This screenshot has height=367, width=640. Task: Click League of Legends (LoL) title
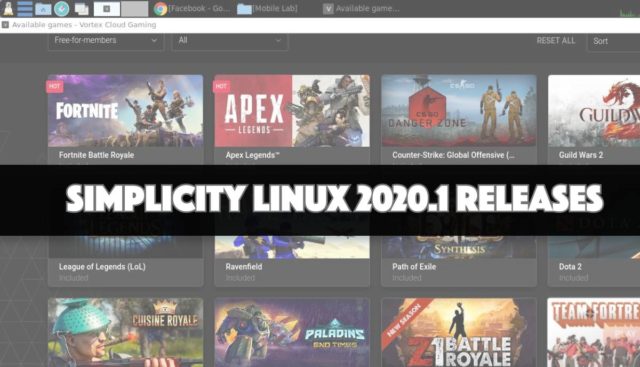pos(102,267)
